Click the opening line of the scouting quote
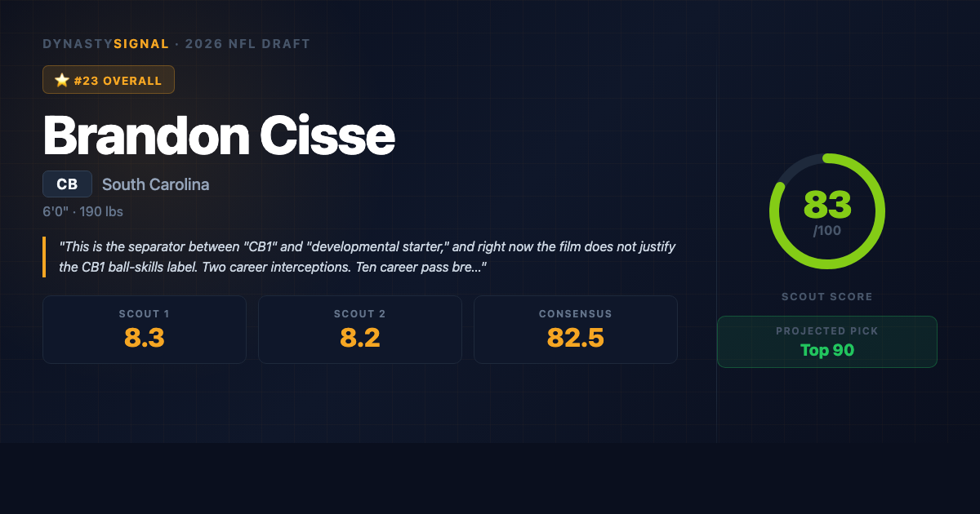980x514 pixels. click(367, 246)
